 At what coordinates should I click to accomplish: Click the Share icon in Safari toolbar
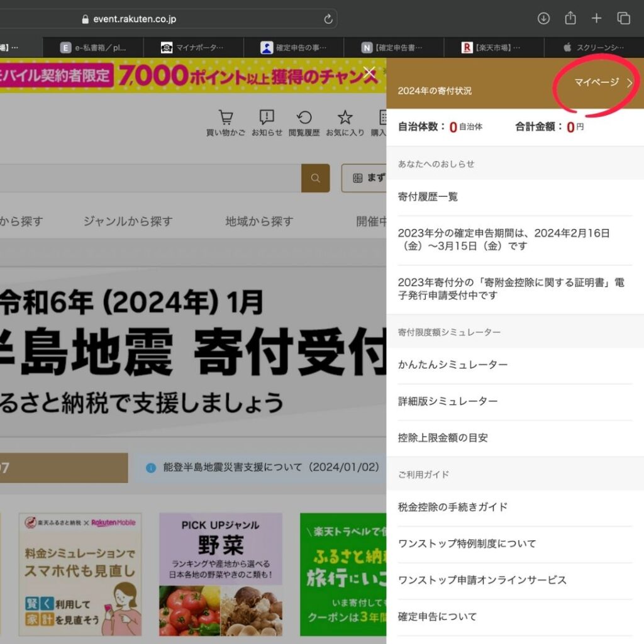[570, 18]
